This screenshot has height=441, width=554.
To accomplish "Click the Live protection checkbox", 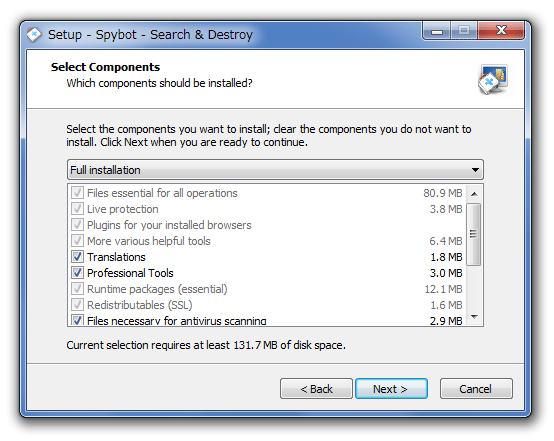I will click(x=77, y=208).
